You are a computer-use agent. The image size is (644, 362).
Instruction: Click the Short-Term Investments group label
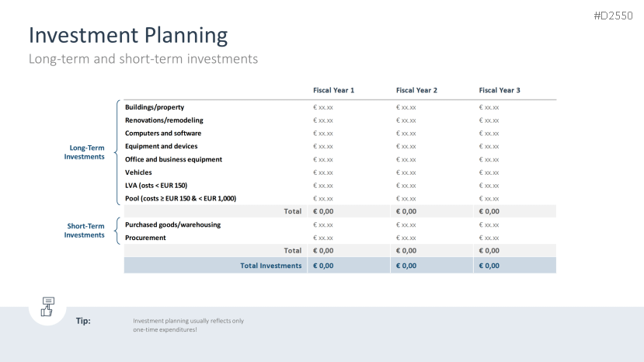pyautogui.click(x=84, y=231)
